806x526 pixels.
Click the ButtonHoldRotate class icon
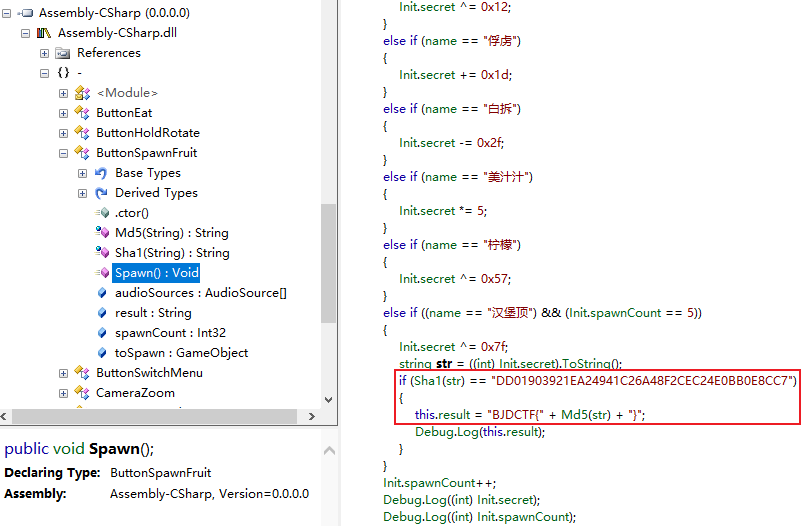pyautogui.click(x=82, y=132)
